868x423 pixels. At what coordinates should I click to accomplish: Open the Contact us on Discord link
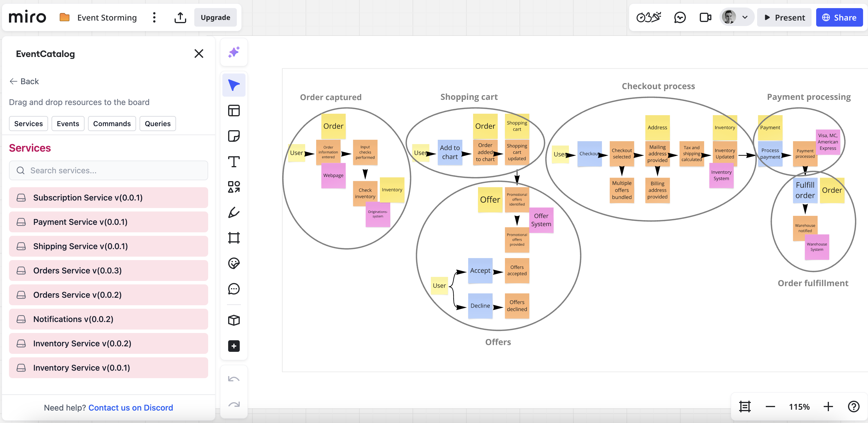pyautogui.click(x=131, y=407)
